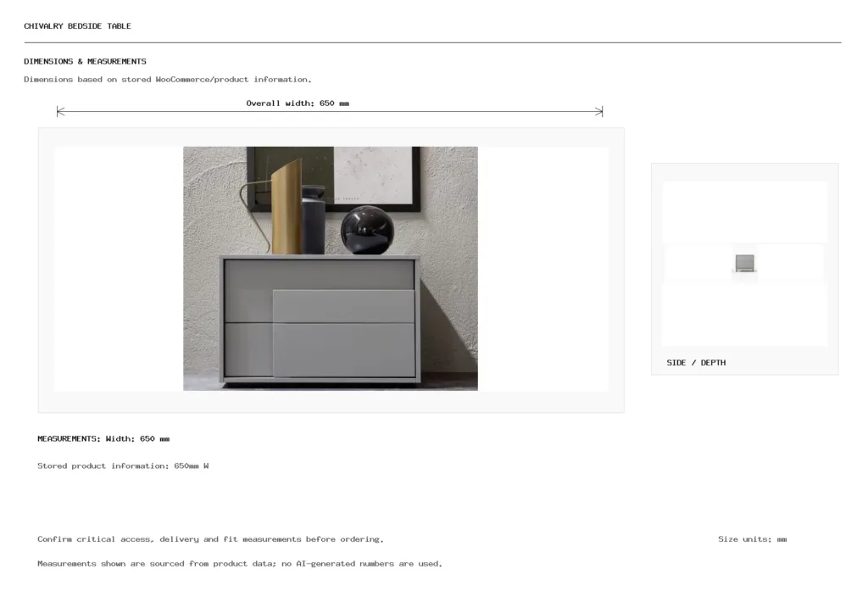This screenshot has width=868, height=608.
Task: Click 'Dimensions based on stored WooCommerce/product information.' text
Action: pos(168,79)
